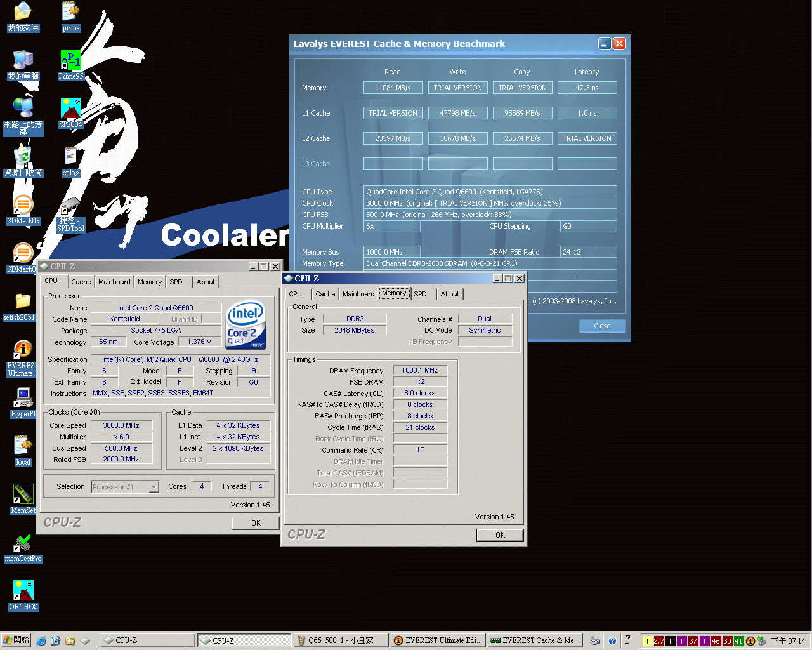Click the Level 2 2 x 4096 KBytes value
The width and height of the screenshot is (812, 650).
tap(238, 448)
